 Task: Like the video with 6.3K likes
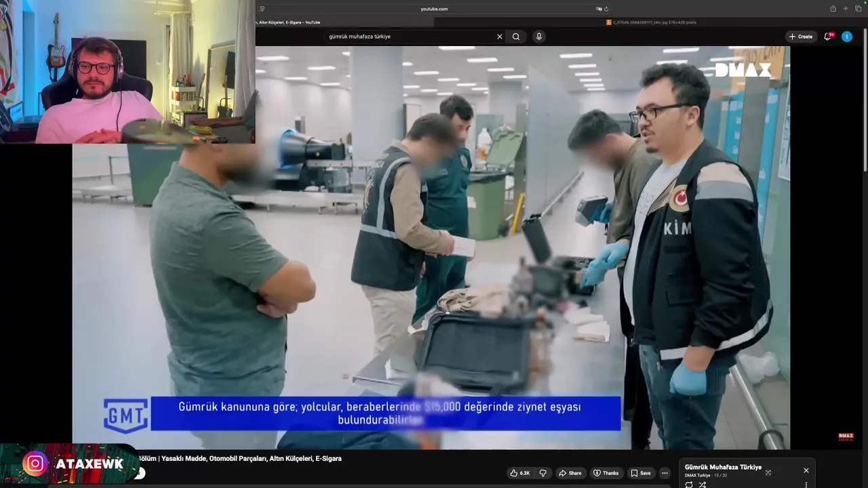pos(520,473)
